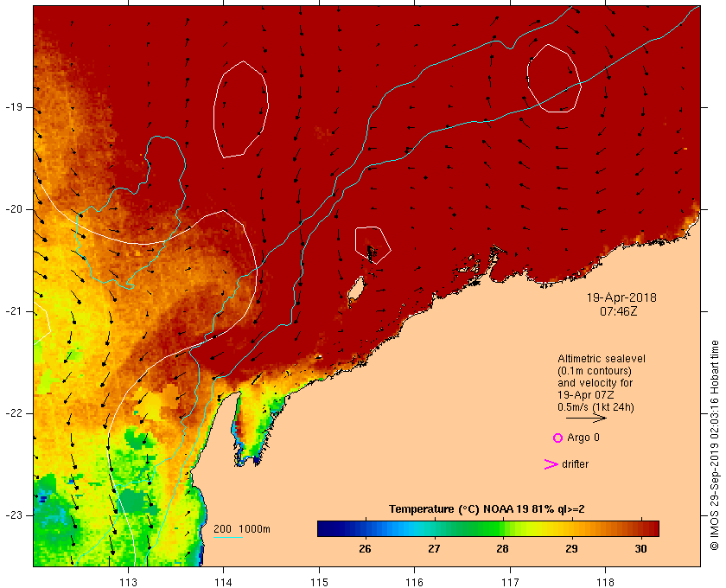This screenshot has width=726, height=588.
Task: Click the elongated island near 115.4 longitude
Action: 355,291
